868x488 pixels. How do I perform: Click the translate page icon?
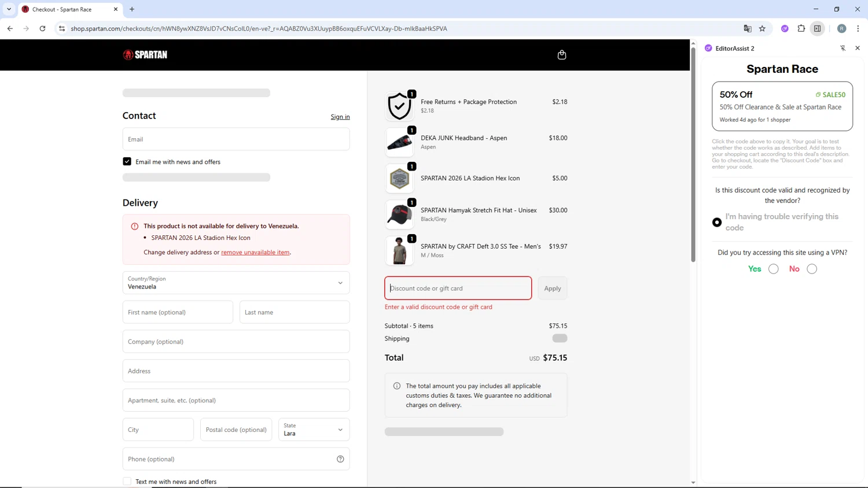coord(748,28)
